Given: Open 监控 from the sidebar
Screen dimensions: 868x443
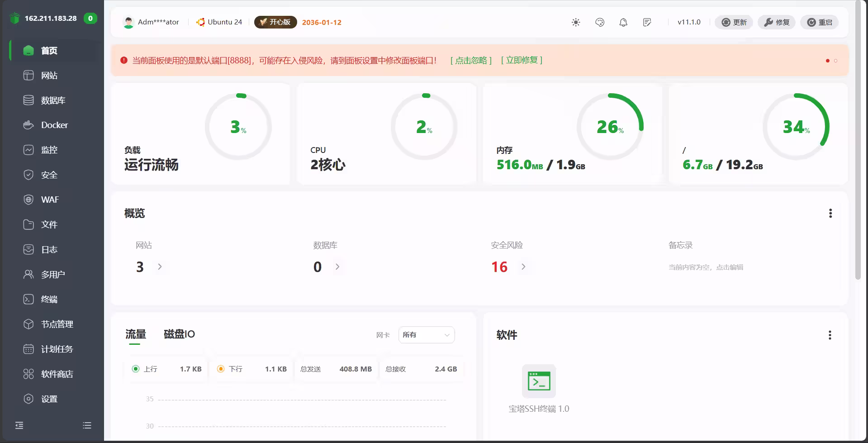Looking at the screenshot, I should [x=49, y=150].
